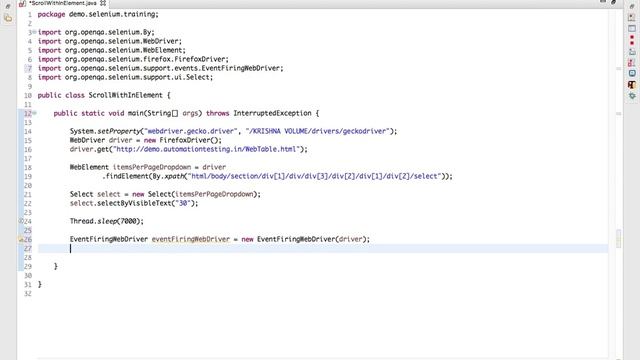Collapse the imports fold on line 3
The width and height of the screenshot is (640, 360).
[34, 32]
